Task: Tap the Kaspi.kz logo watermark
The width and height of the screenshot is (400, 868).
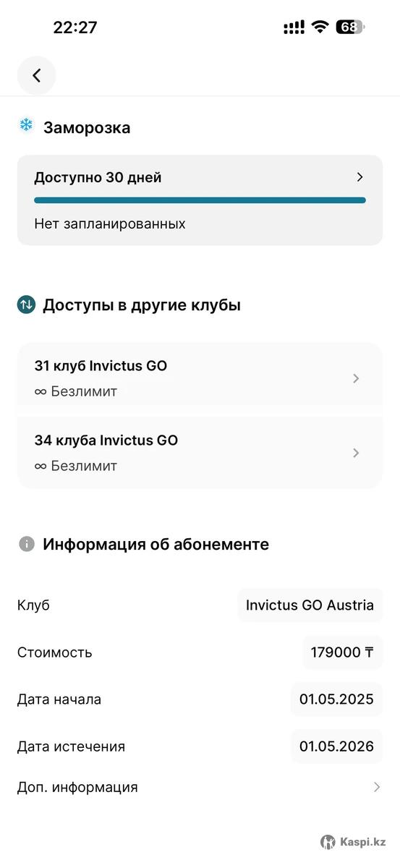Action: tap(354, 841)
